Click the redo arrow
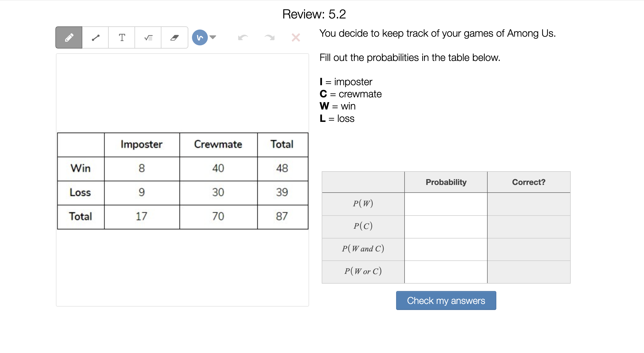Screen dimensions: 644x353 (269, 37)
